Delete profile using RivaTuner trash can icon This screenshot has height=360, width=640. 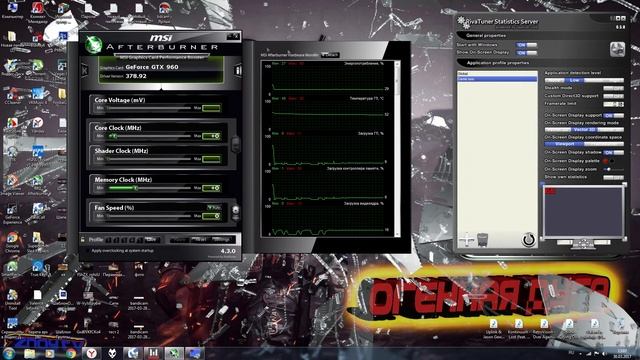[482, 240]
